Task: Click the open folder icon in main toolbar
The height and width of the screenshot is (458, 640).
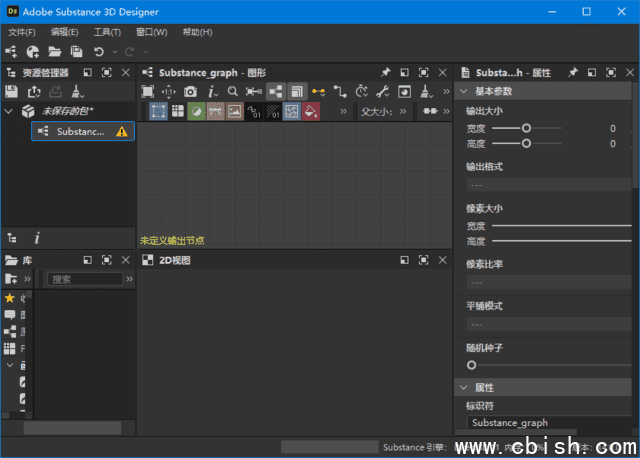Action: [x=55, y=51]
